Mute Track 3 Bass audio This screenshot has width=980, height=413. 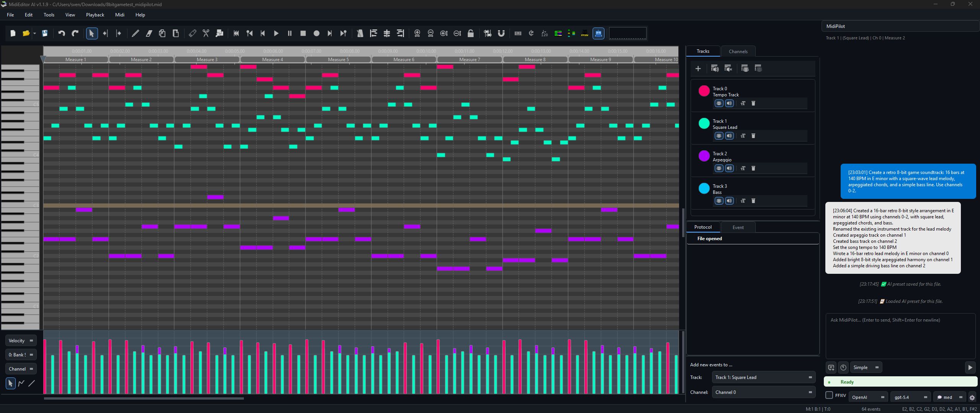(x=730, y=201)
